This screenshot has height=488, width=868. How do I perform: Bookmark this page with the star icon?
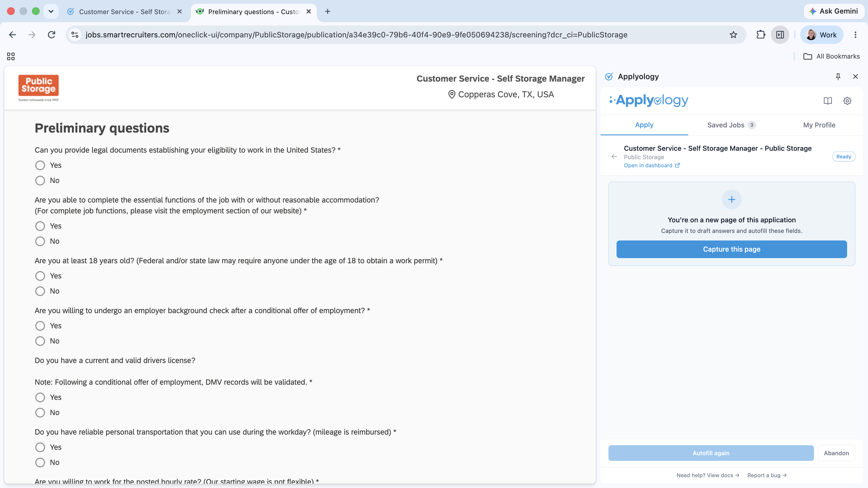point(733,35)
